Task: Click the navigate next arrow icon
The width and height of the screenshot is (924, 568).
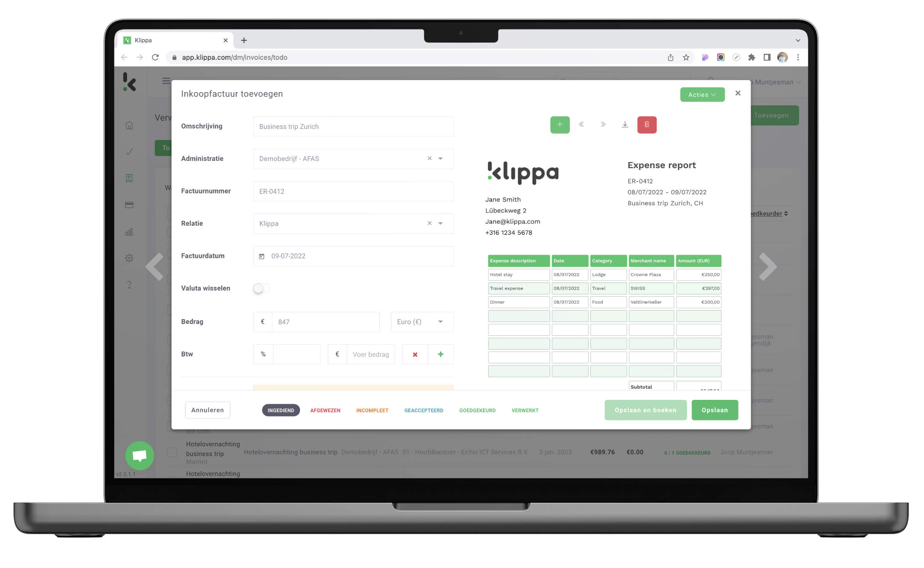Action: (x=603, y=125)
